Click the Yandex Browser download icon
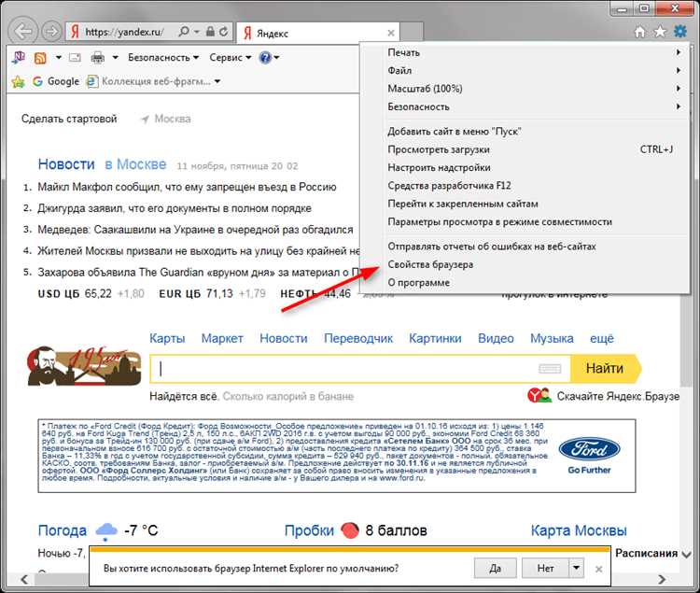Viewport: 700px width, 593px height. pos(539,396)
